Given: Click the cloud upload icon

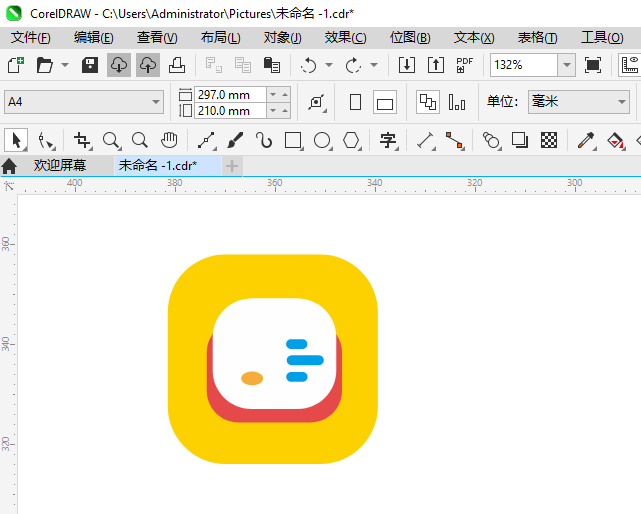Looking at the screenshot, I should tap(148, 65).
